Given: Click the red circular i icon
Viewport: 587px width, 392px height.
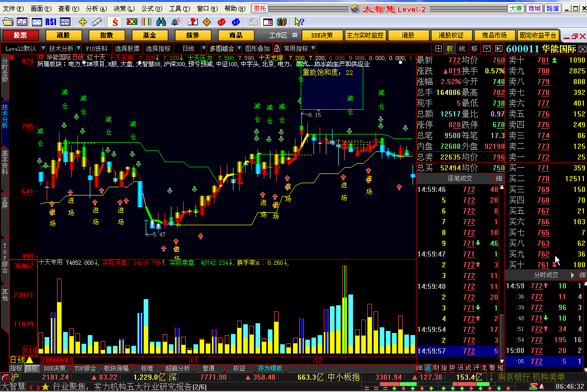Looking at the screenshot, I should tap(221, 22).
